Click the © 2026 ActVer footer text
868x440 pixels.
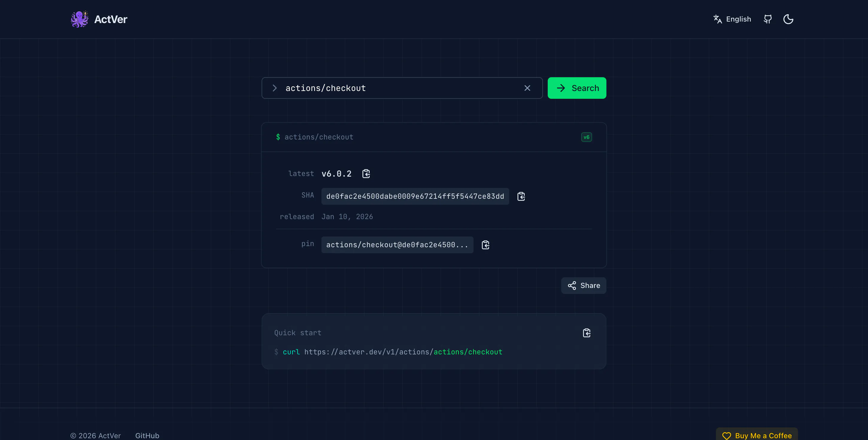pyautogui.click(x=95, y=436)
